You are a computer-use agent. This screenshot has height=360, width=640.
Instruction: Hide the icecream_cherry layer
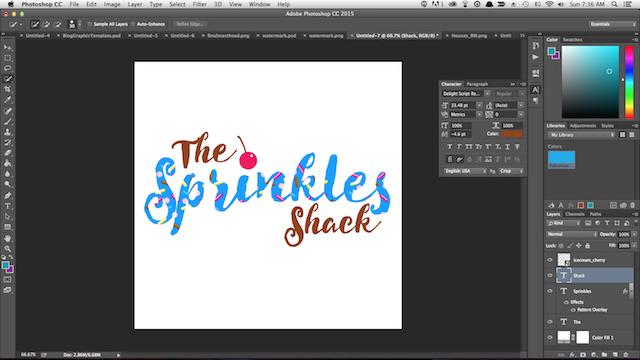click(550, 260)
